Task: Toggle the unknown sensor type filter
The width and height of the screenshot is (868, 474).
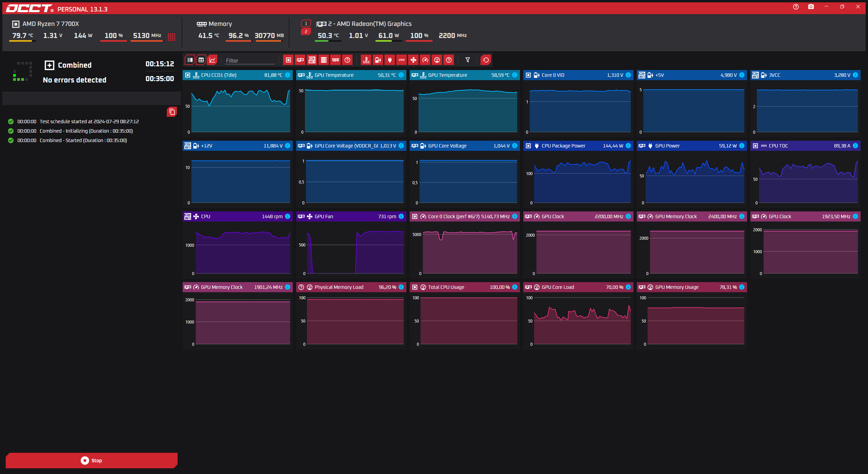Action: (449, 60)
